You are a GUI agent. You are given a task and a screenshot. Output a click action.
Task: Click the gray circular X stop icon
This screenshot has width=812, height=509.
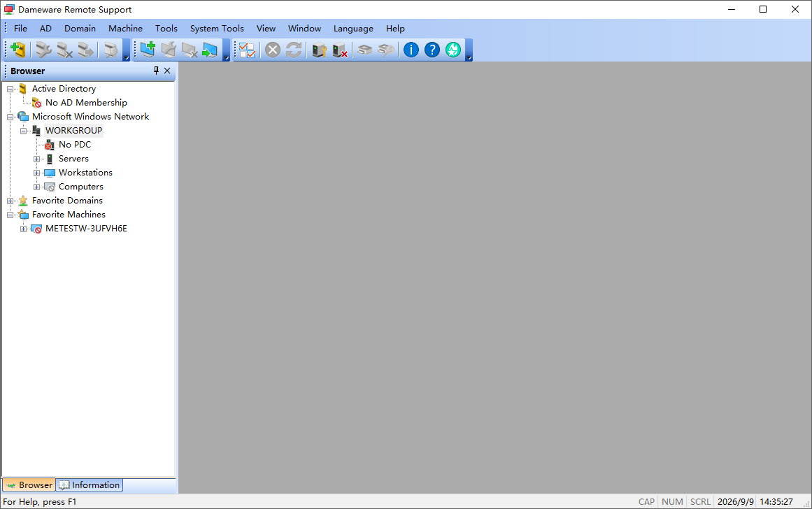[272, 50]
